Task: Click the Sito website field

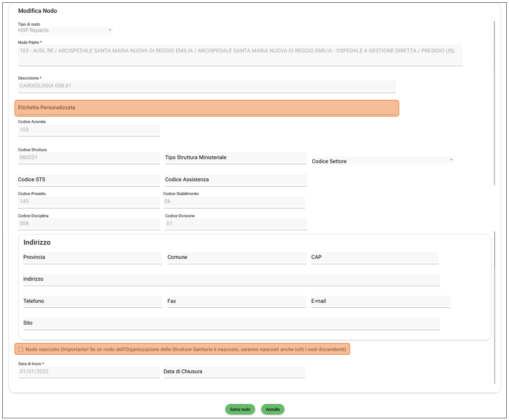Action: [231, 324]
